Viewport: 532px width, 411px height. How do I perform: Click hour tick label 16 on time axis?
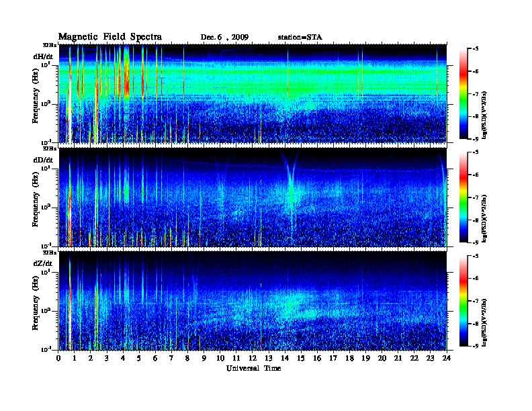coord(317,359)
